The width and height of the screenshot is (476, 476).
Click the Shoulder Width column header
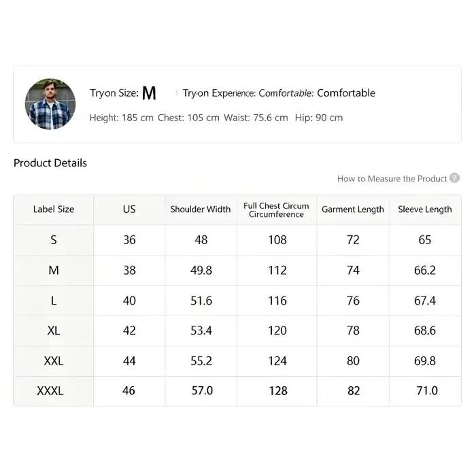(x=201, y=209)
